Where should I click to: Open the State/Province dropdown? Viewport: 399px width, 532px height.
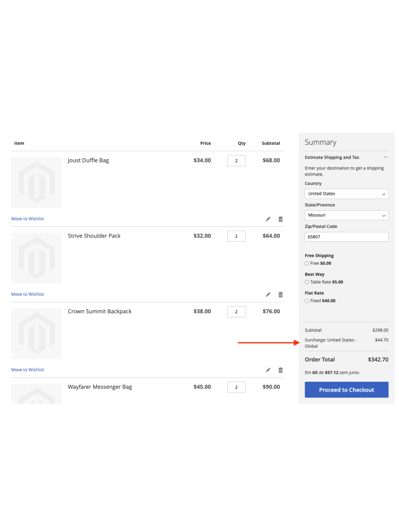346,215
